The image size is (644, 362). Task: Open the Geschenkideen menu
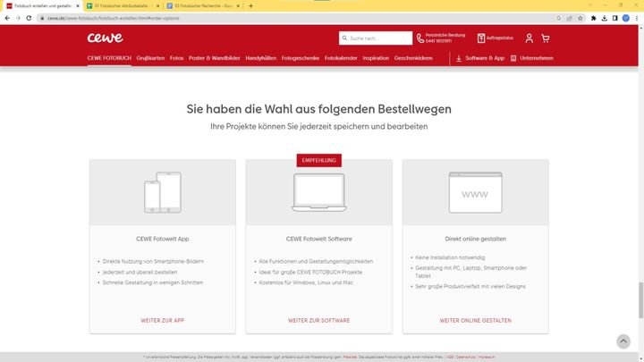coord(413,58)
